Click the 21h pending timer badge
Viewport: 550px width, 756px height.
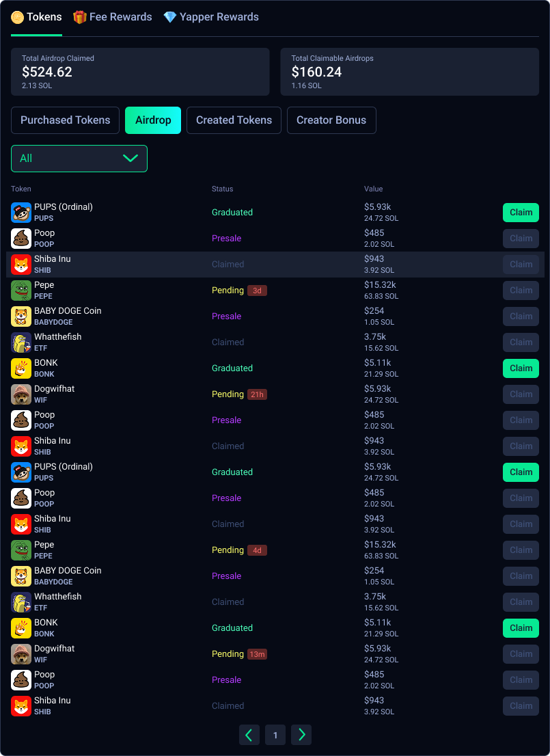257,394
